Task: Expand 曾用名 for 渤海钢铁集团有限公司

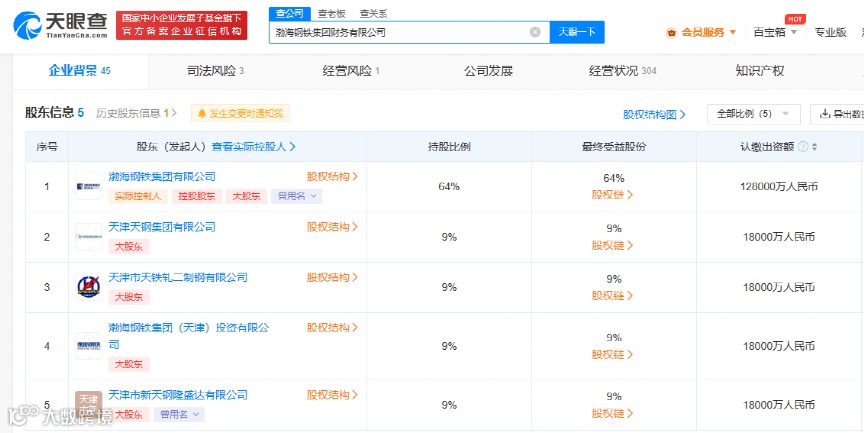Action: 296,196
